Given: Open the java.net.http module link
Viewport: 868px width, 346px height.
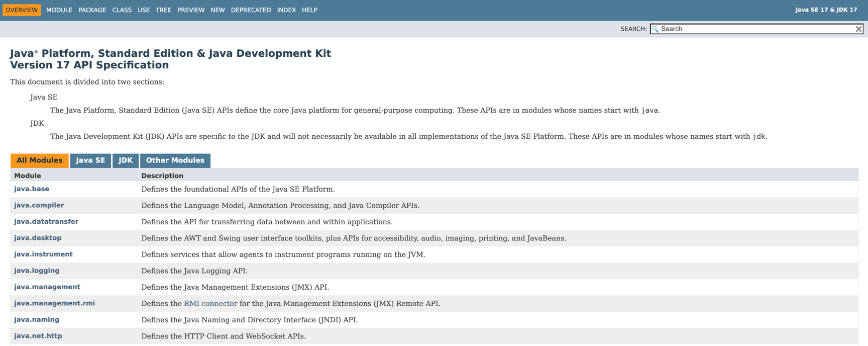Looking at the screenshot, I should pos(38,336).
